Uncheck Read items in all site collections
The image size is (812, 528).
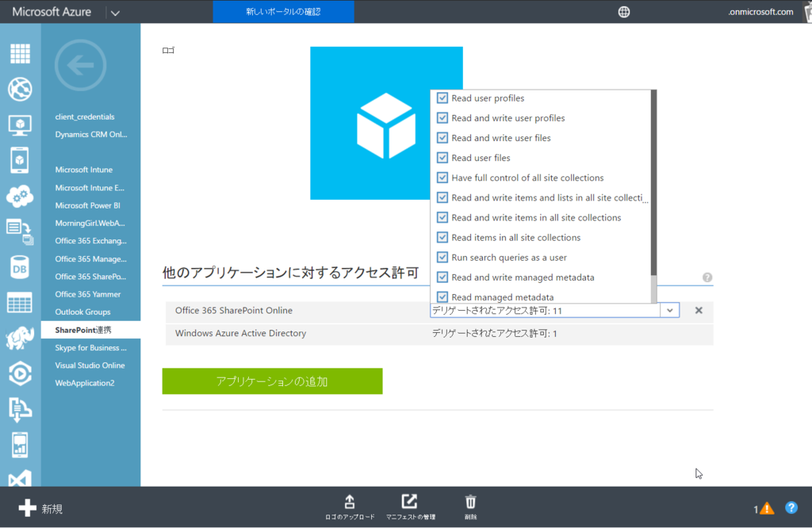click(442, 237)
